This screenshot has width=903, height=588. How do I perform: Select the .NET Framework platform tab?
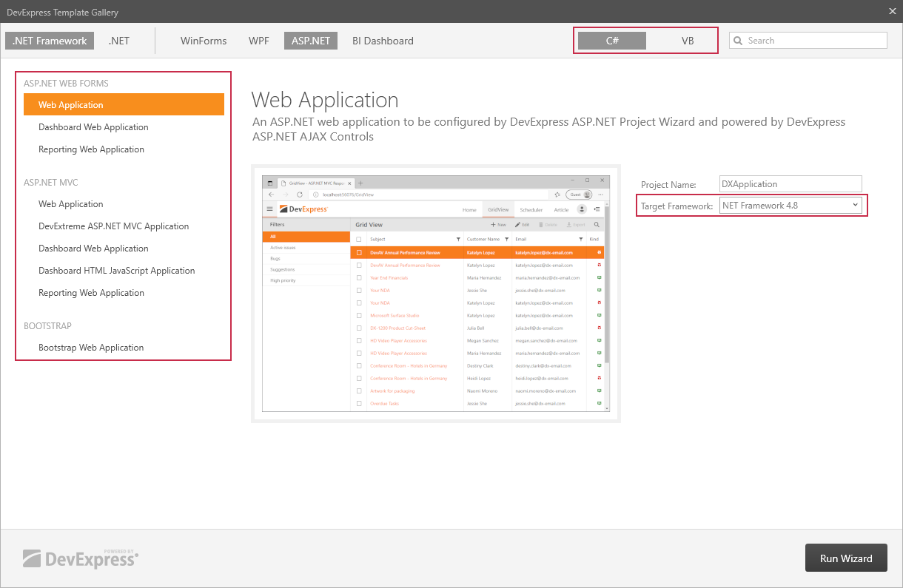50,41
